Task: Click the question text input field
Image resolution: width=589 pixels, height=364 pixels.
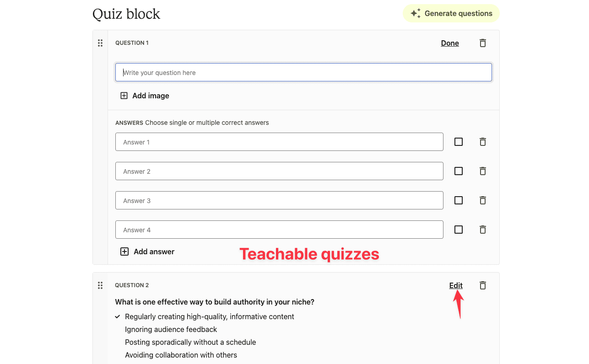Action: click(303, 72)
